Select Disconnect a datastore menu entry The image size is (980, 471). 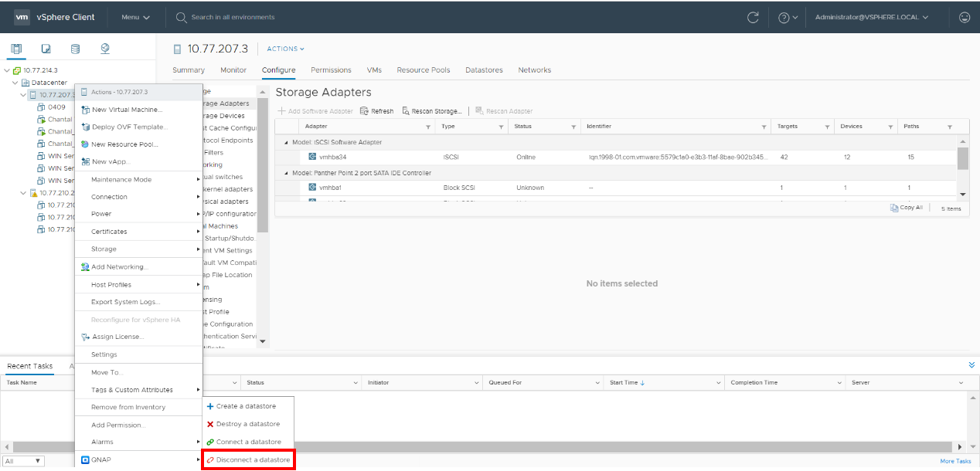click(x=247, y=460)
